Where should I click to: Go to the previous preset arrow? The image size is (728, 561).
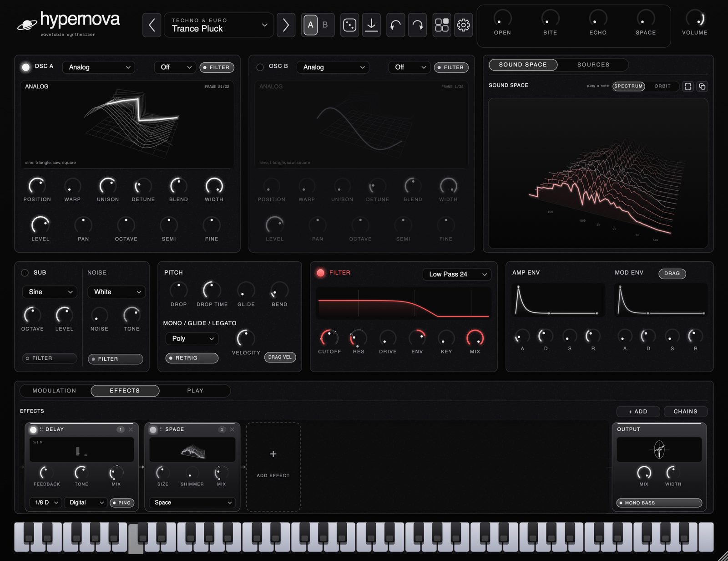pos(152,25)
